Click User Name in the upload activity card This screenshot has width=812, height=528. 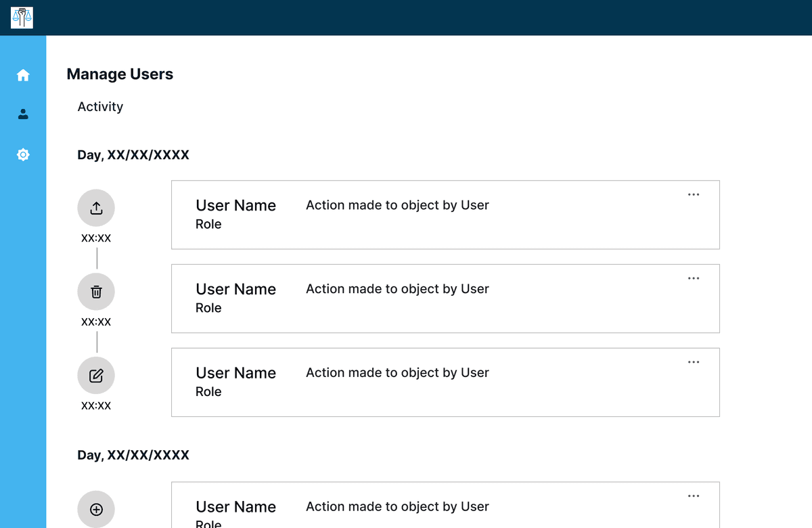tap(235, 206)
